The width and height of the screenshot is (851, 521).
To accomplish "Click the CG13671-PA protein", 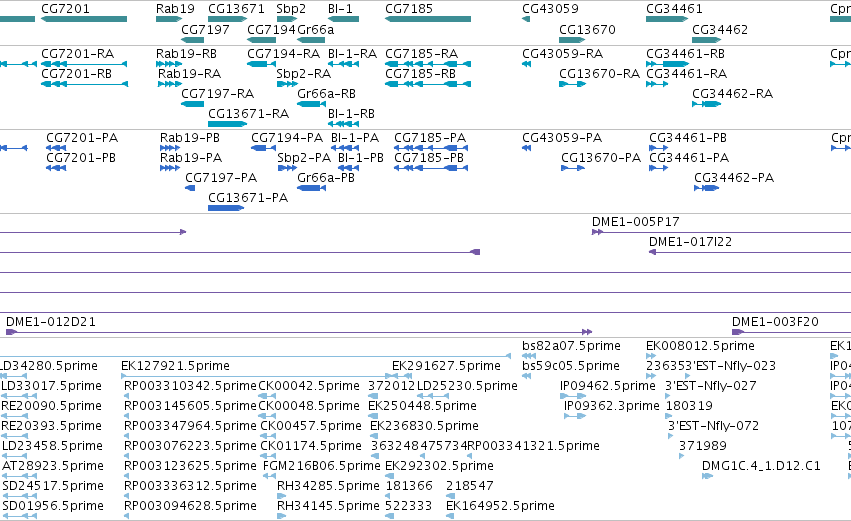I will point(226,208).
